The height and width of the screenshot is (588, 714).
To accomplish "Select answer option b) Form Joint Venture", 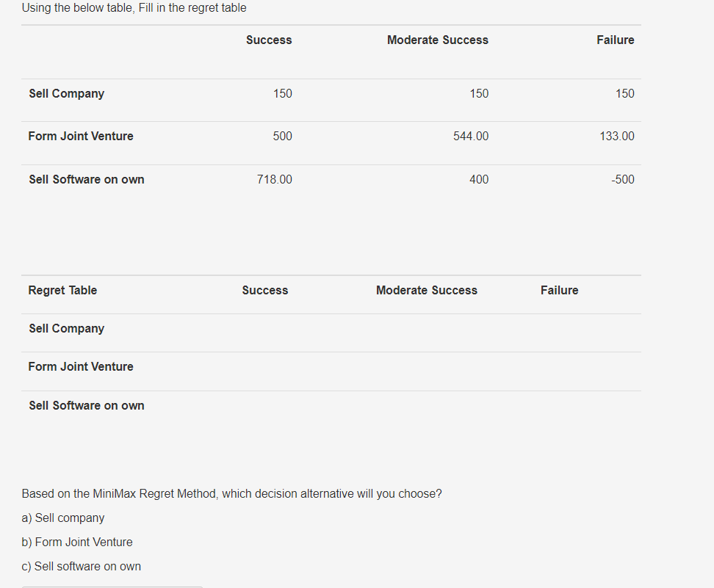I will 77,542.
